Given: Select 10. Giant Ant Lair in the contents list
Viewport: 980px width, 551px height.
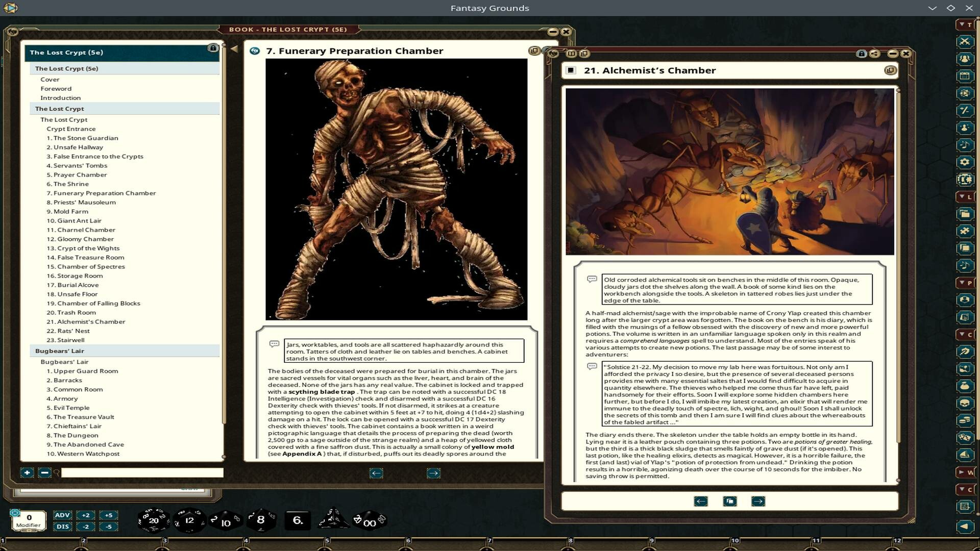Looking at the screenshot, I should tap(74, 220).
